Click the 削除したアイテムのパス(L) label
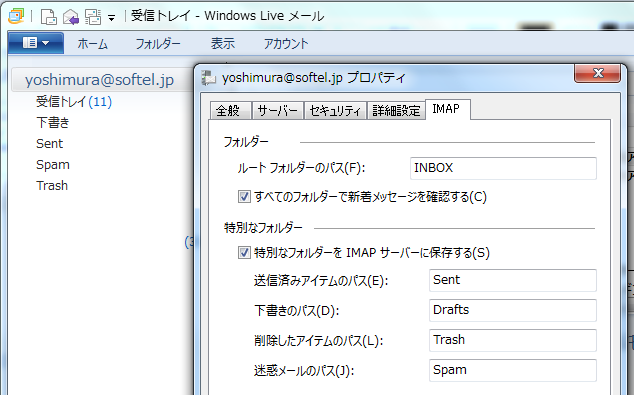This screenshot has height=395, width=634. tap(319, 340)
